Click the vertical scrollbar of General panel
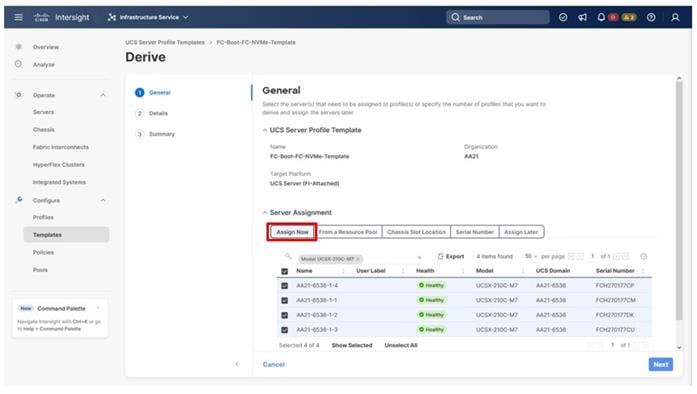697x394 pixels. click(679, 200)
